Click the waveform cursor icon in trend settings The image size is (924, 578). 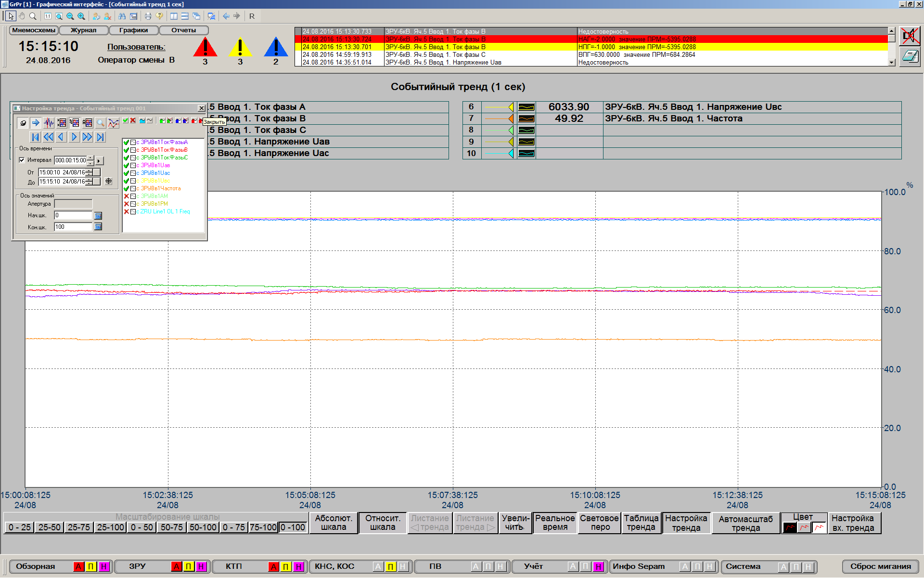tap(49, 123)
